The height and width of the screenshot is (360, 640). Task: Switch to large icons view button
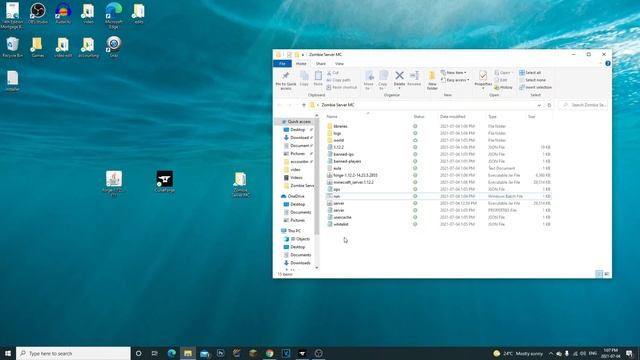(607, 274)
